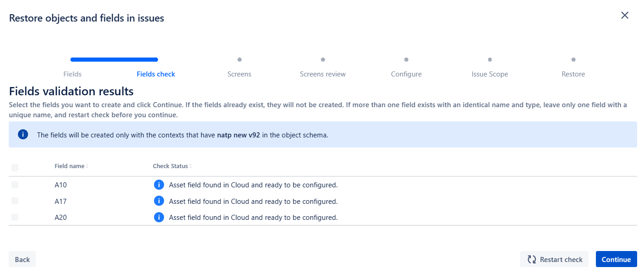This screenshot has width=644, height=273.
Task: Select the Issue Scope step dot
Action: pos(490,60)
